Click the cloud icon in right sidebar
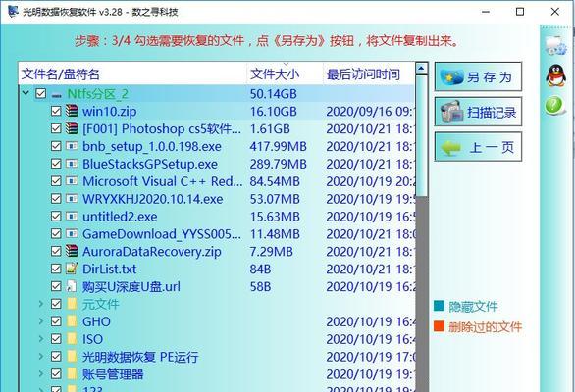This screenshot has width=575, height=392. [556, 46]
